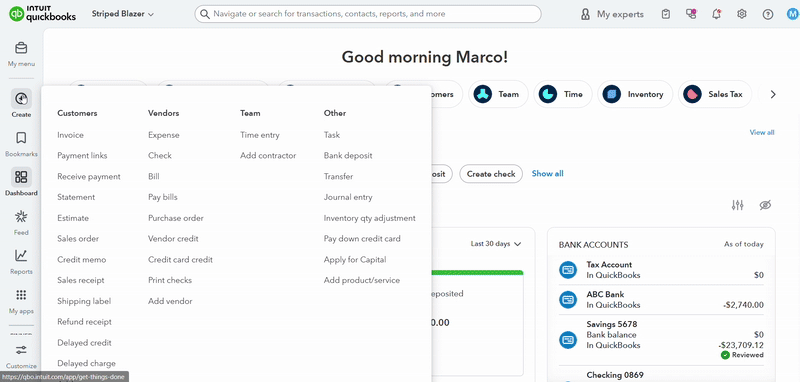This screenshot has height=382, width=800.
Task: Click the Create check button
Action: 491,174
